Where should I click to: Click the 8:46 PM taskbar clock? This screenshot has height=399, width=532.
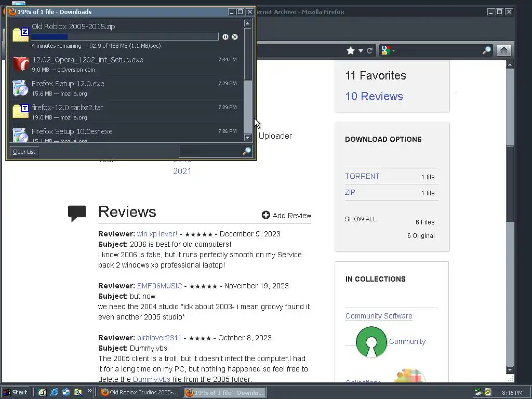click(512, 393)
